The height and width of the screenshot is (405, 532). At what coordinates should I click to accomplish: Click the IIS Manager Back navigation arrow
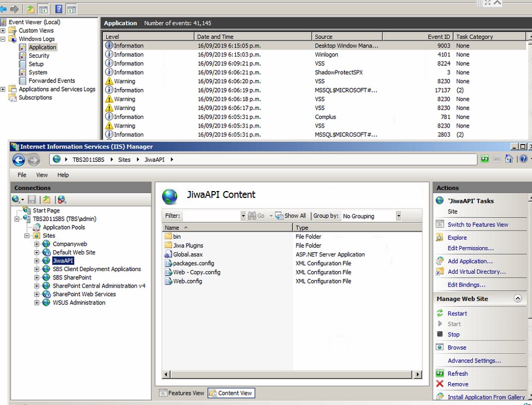point(18,159)
